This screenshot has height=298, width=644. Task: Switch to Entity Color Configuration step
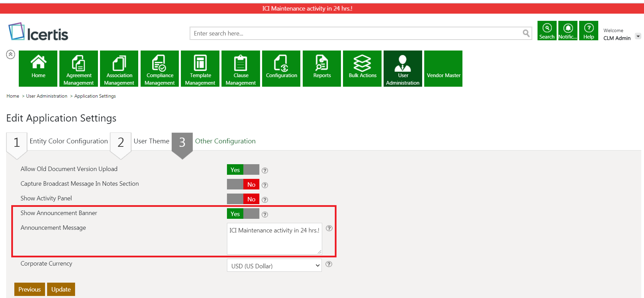coord(68,141)
